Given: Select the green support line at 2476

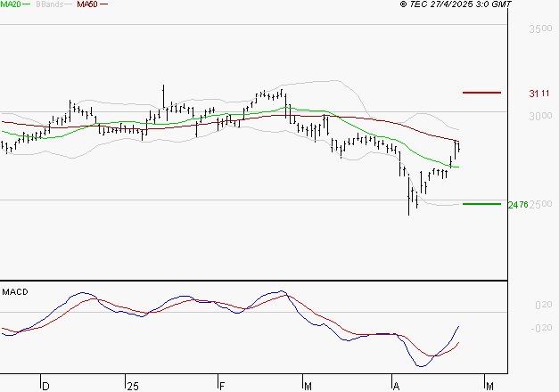Looking at the screenshot, I should (x=481, y=204).
